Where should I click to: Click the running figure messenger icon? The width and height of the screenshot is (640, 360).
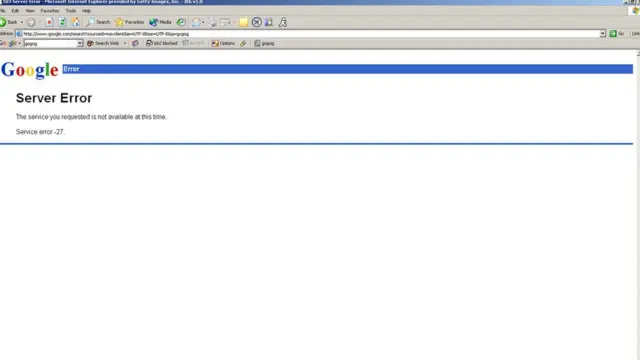282,22
